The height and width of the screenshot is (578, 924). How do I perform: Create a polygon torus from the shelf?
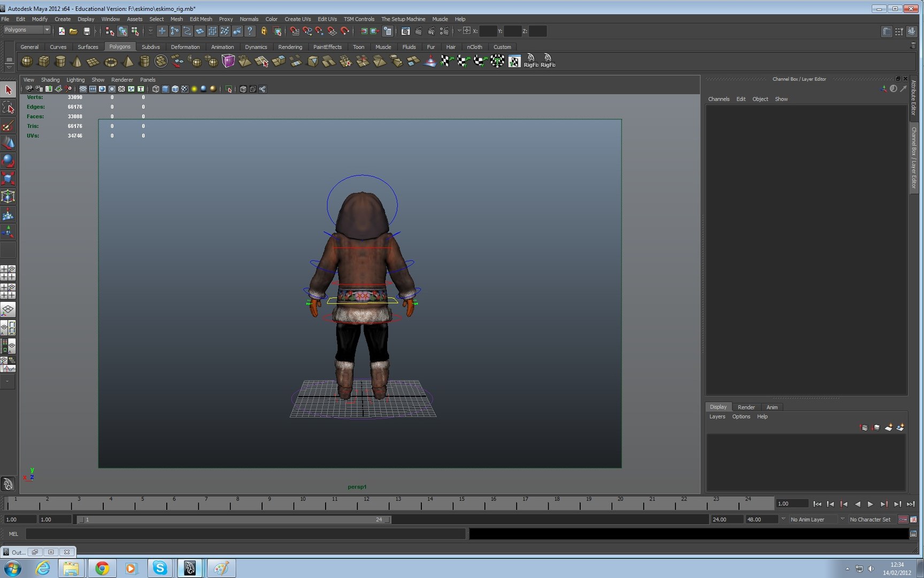[x=111, y=62]
